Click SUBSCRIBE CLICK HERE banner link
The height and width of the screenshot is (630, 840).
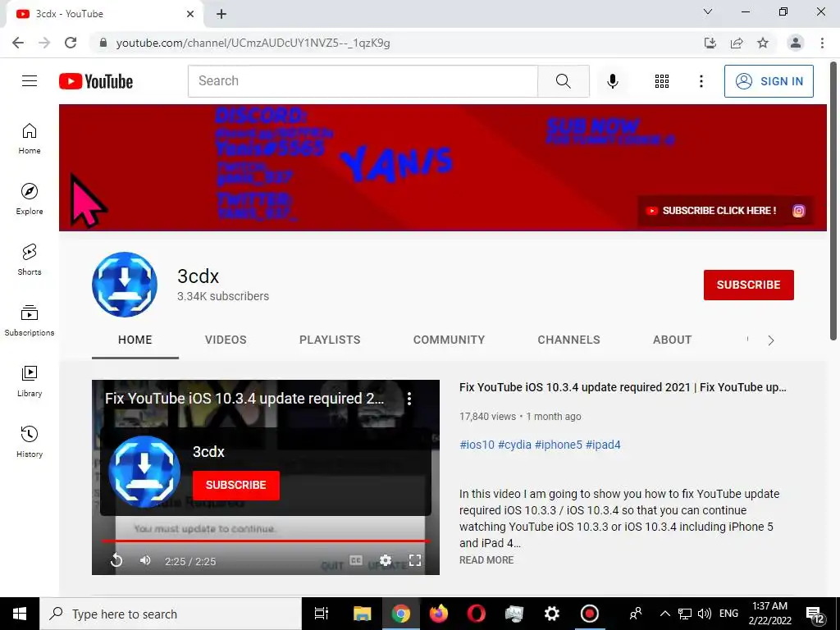[713, 211]
